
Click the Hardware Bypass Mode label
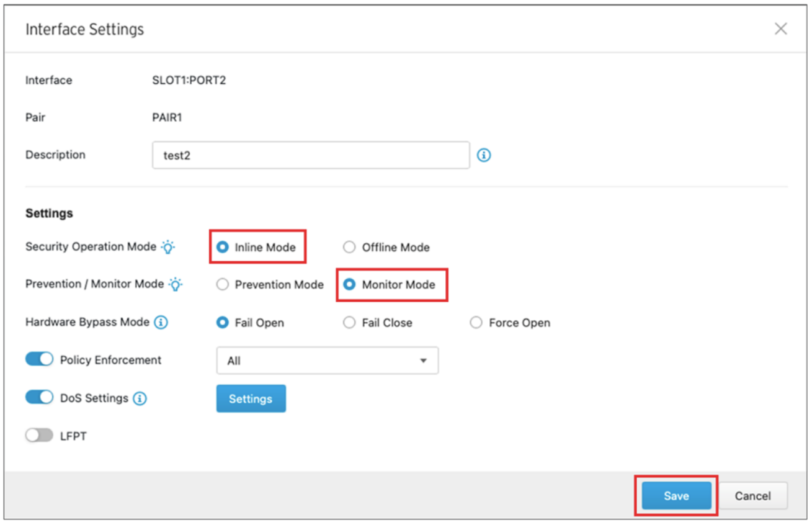87,322
